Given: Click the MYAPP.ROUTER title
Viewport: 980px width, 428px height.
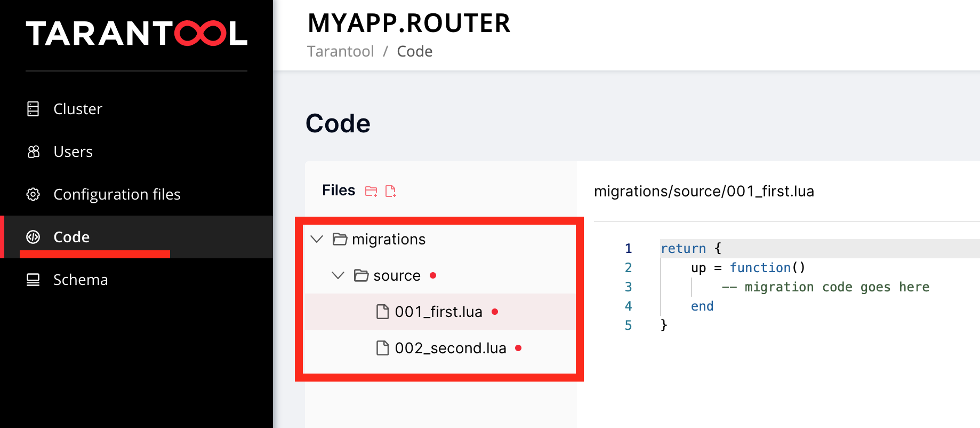Looking at the screenshot, I should 409,23.
